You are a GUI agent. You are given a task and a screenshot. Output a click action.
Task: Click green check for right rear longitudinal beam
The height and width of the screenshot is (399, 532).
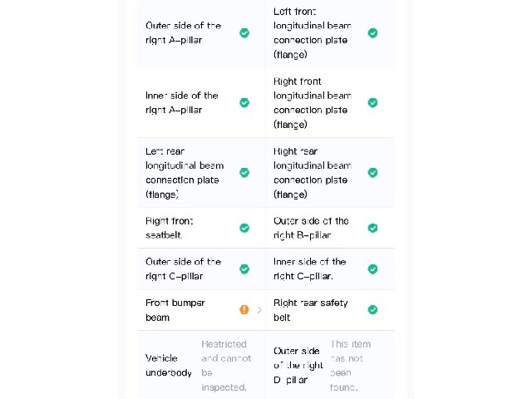[372, 172]
